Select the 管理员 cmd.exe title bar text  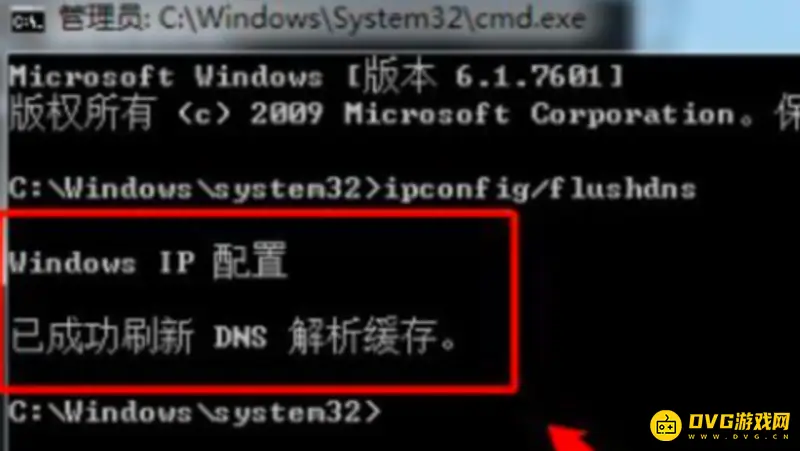click(x=322, y=18)
